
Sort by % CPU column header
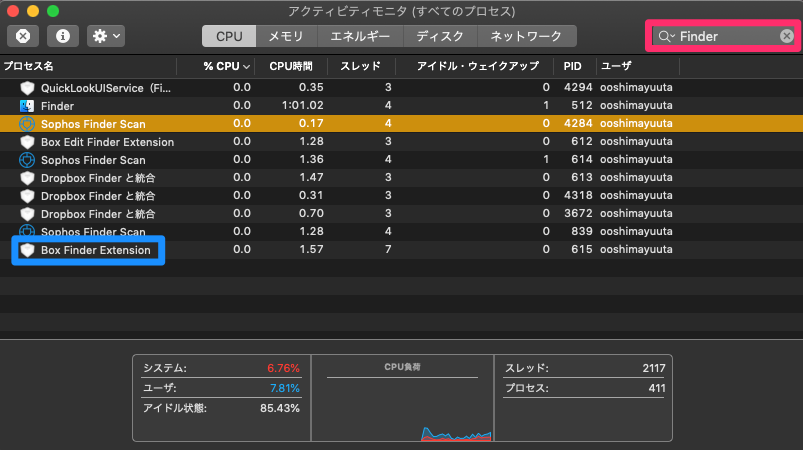click(216, 66)
